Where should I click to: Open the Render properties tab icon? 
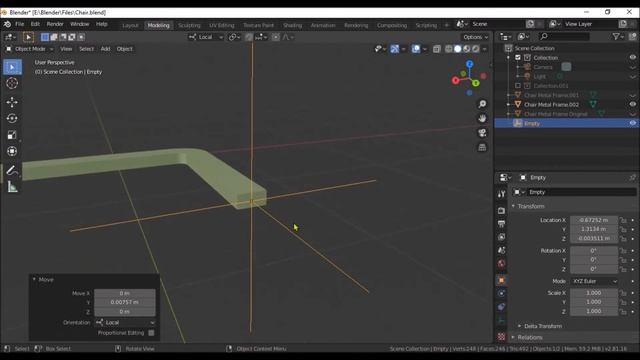[501, 211]
